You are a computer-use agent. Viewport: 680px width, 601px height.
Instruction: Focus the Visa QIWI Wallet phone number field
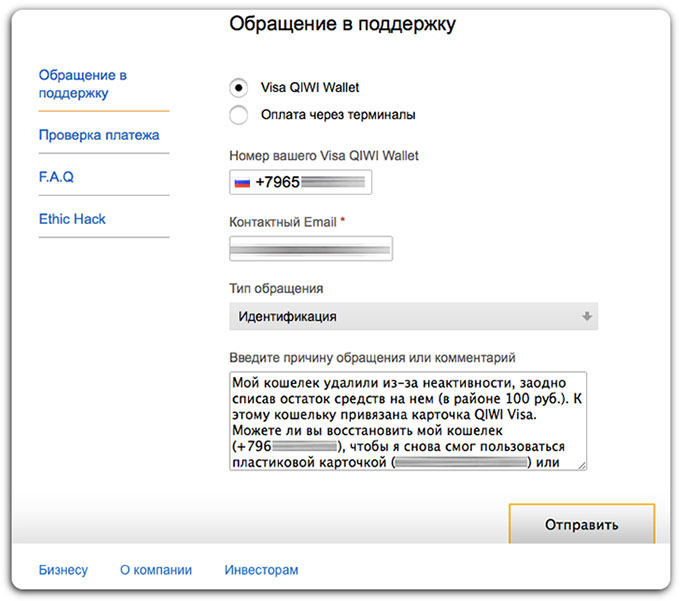pyautogui.click(x=310, y=183)
